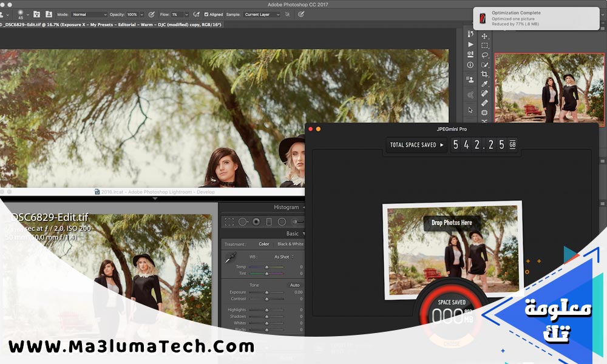
Task: Activate Lightroom's Red Eye Correction tool
Action: point(256,222)
